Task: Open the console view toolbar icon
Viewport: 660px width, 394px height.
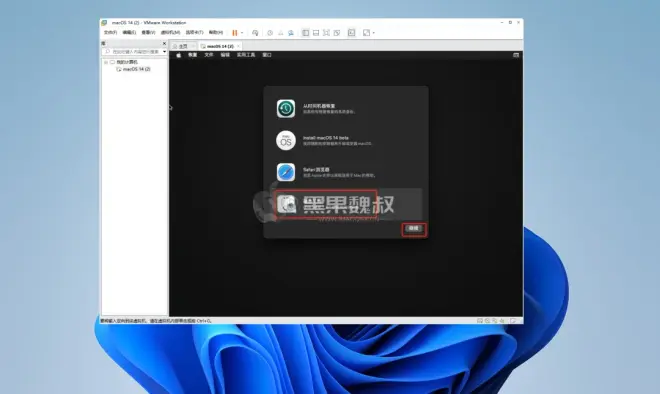Action: [x=351, y=33]
